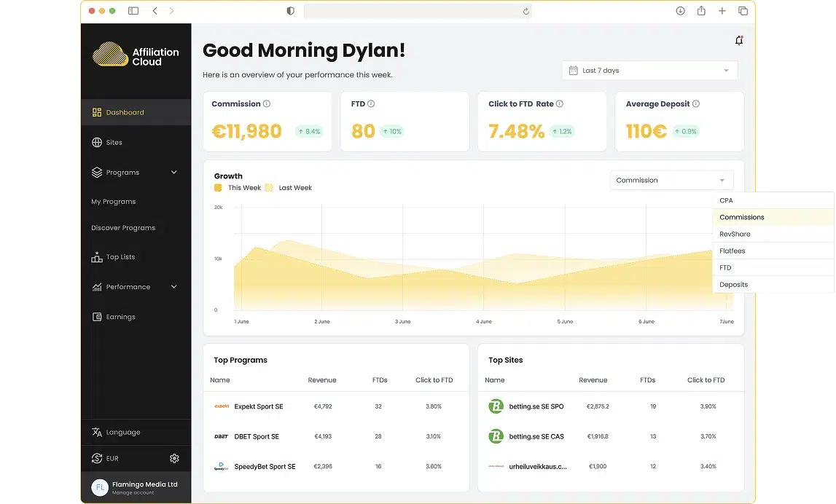Show info for FTD card
The height and width of the screenshot is (504, 836).
pyautogui.click(x=371, y=104)
